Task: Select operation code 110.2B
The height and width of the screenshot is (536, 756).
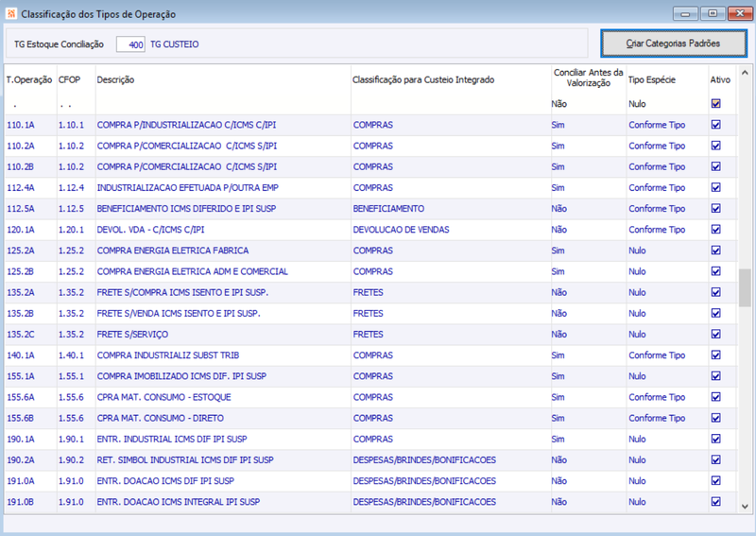Action: coord(21,167)
